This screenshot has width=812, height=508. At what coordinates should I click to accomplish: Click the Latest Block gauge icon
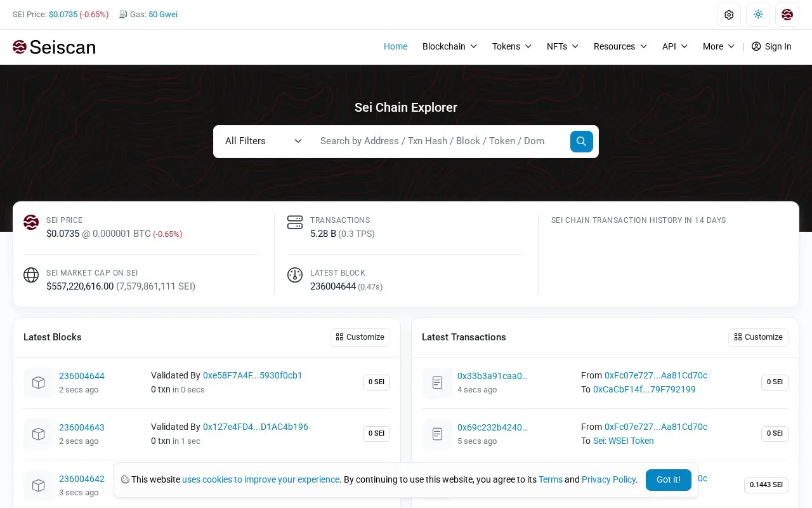[295, 275]
